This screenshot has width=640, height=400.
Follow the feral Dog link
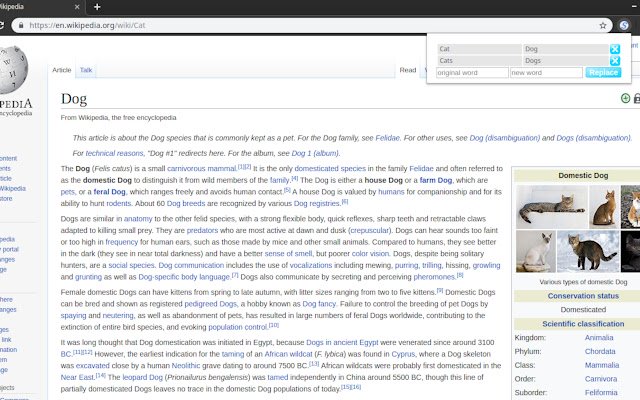pyautogui.click(x=109, y=192)
